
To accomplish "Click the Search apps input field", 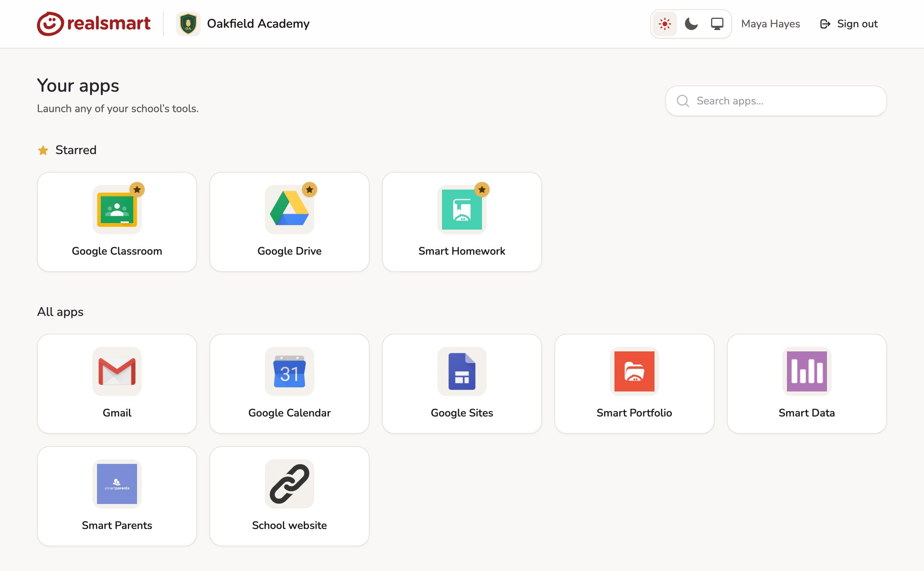I will [776, 101].
